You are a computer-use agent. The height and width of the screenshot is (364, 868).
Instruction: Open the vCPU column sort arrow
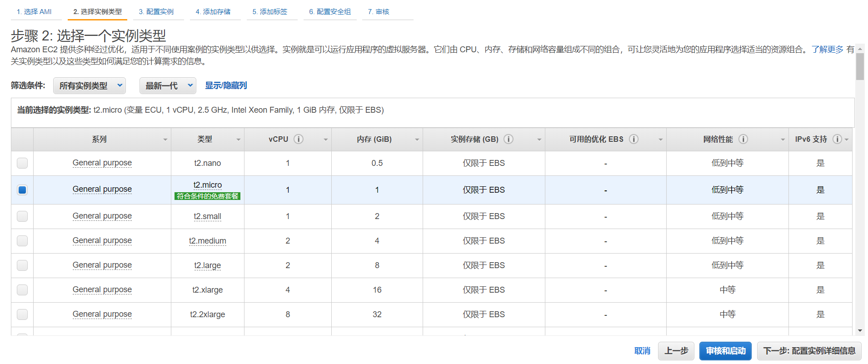pyautogui.click(x=326, y=140)
